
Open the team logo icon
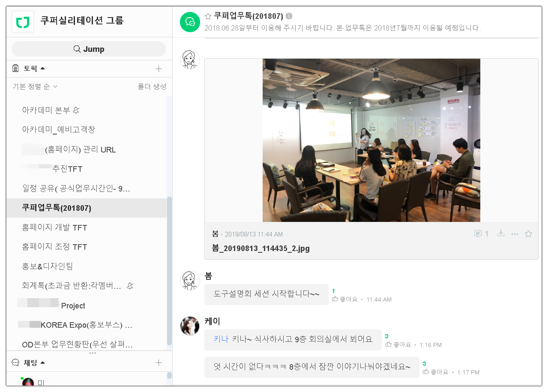23,21
